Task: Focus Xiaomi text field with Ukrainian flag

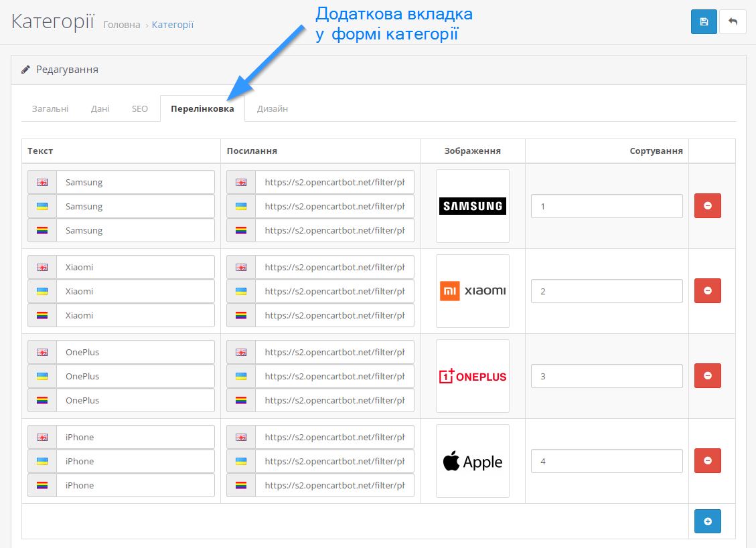Action: 135,291
